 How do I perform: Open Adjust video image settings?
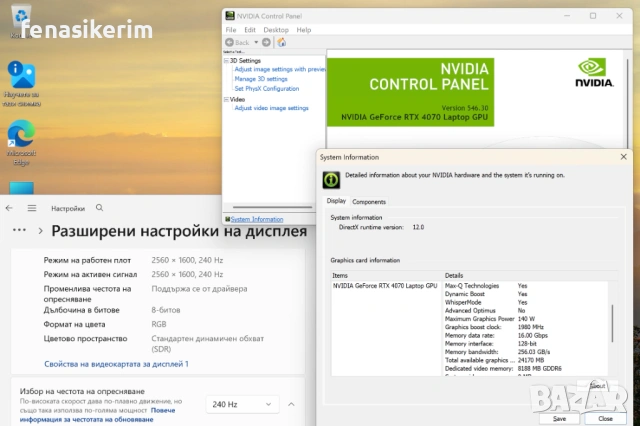(271, 108)
